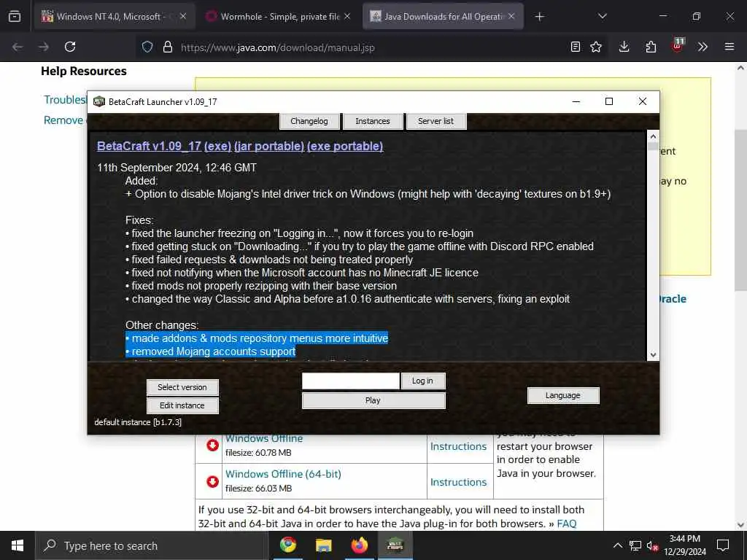Click the taskbar search box
This screenshot has width=747, height=560.
152,545
